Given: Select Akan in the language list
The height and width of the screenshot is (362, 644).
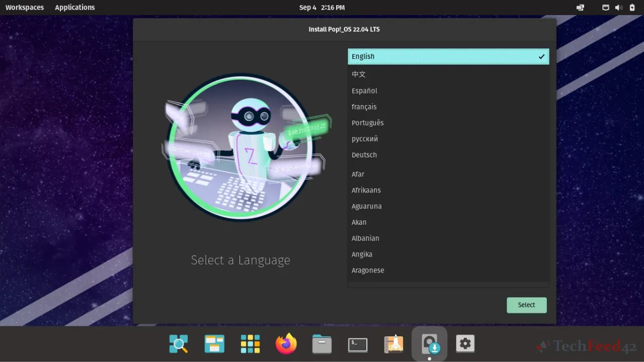Looking at the screenshot, I should tap(448, 222).
